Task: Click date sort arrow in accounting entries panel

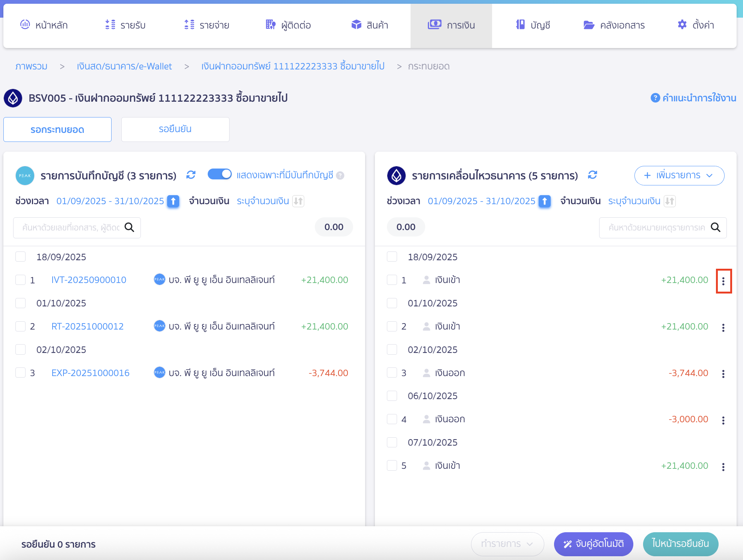Action: [173, 201]
